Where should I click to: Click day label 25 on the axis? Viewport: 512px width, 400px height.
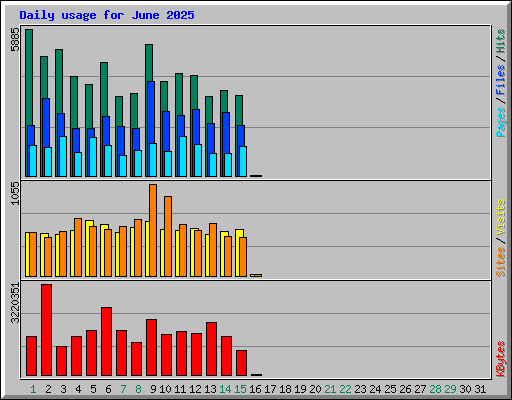pyautogui.click(x=390, y=389)
